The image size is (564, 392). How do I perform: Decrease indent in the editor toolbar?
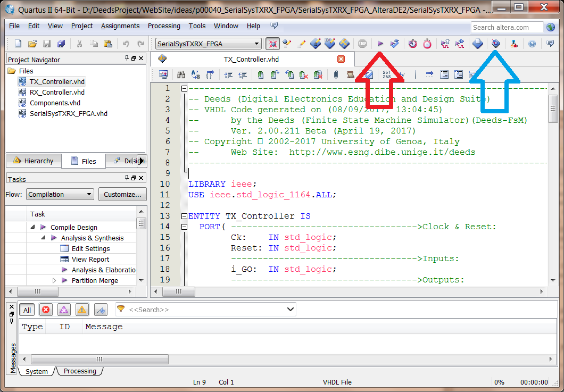[x=243, y=74]
